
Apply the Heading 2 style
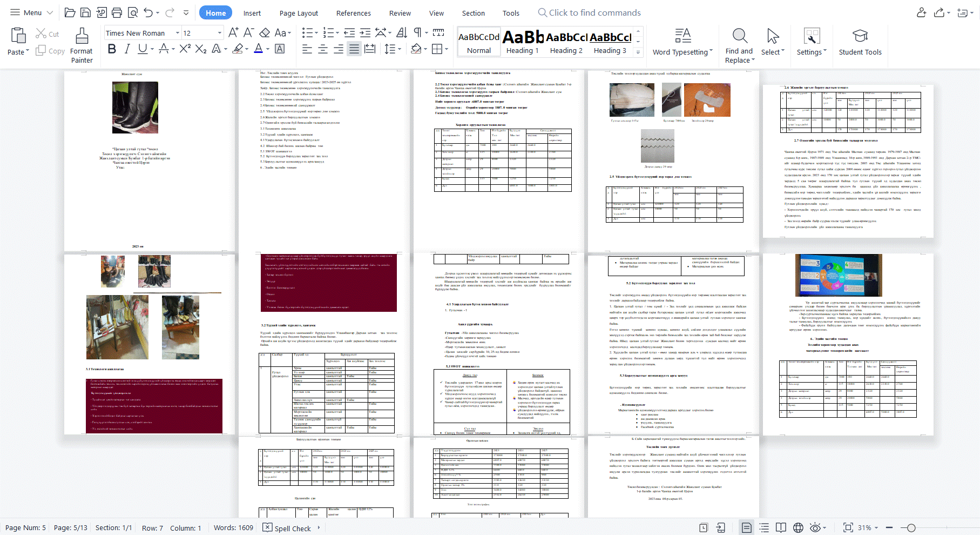pyautogui.click(x=566, y=42)
